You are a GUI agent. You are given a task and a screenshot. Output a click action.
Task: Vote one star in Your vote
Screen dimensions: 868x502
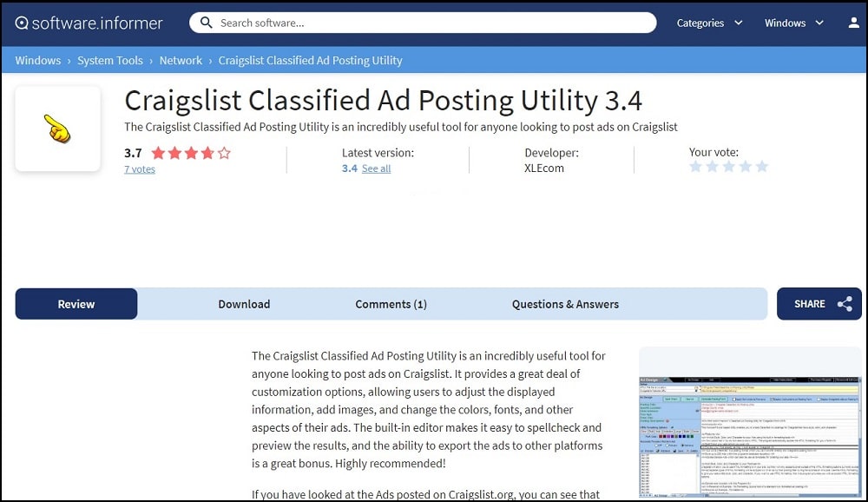click(696, 166)
